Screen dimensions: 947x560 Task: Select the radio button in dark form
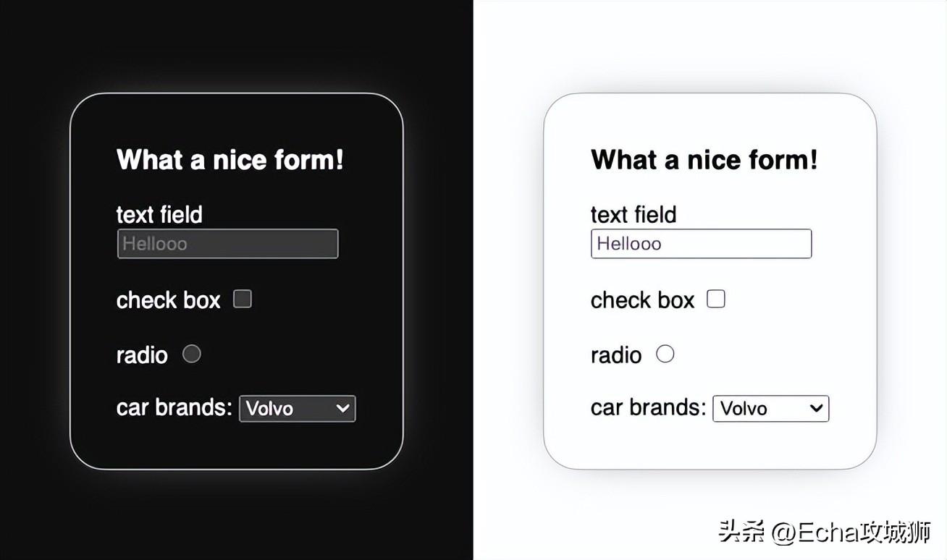[x=191, y=354]
